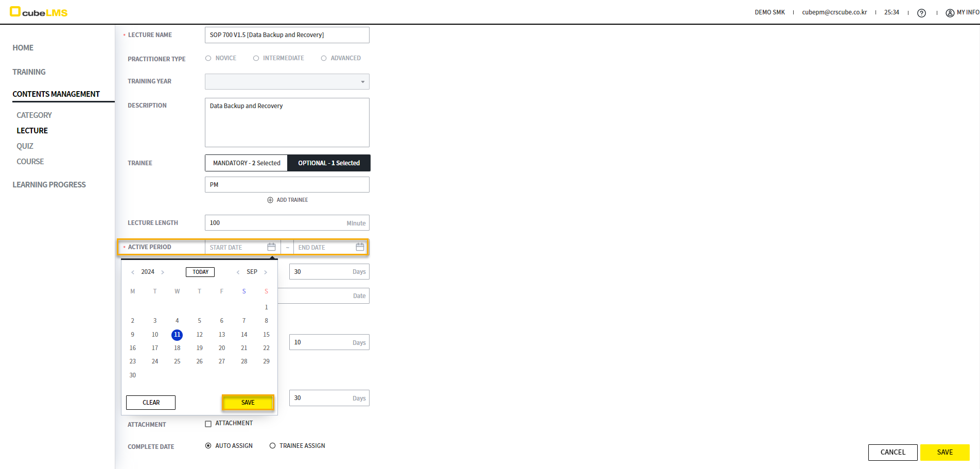Image resolution: width=980 pixels, height=469 pixels.
Task: Open the MY INFO user icon
Action: 950,13
